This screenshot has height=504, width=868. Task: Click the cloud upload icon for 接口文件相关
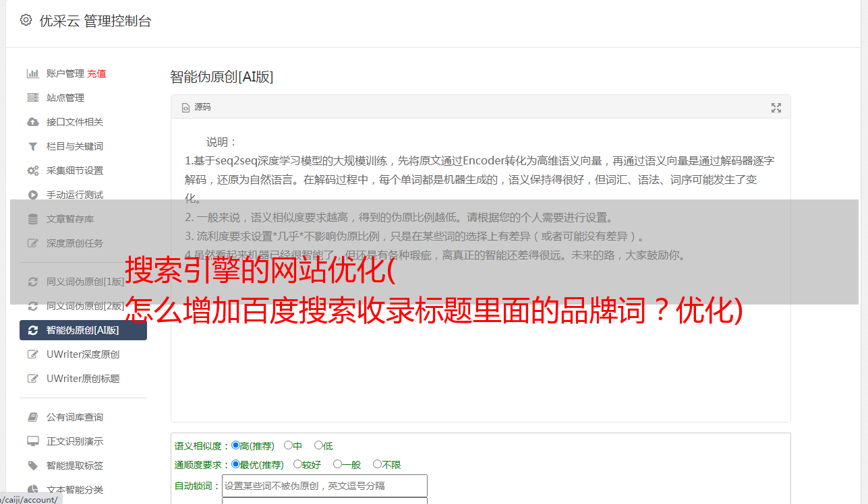32,122
